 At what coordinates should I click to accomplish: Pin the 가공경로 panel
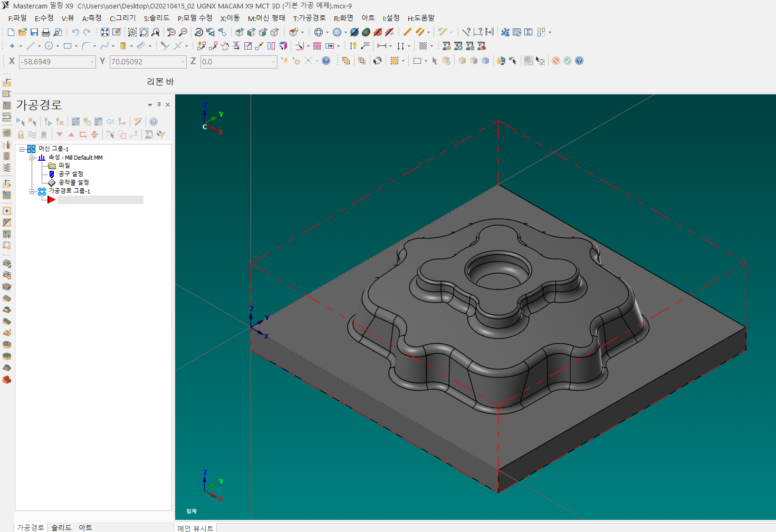pos(159,104)
